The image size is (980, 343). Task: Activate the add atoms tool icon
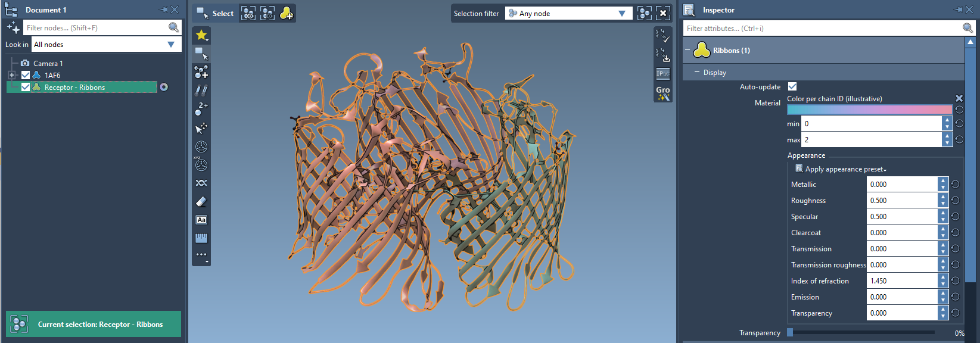(201, 72)
